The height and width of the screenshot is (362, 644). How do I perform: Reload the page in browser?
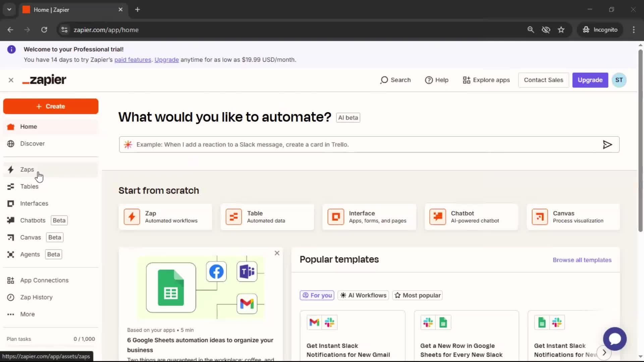tap(44, 30)
